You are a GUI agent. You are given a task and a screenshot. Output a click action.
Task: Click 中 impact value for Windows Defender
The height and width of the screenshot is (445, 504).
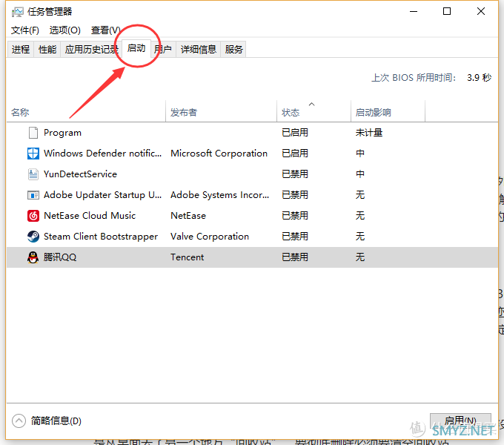pyautogui.click(x=360, y=154)
